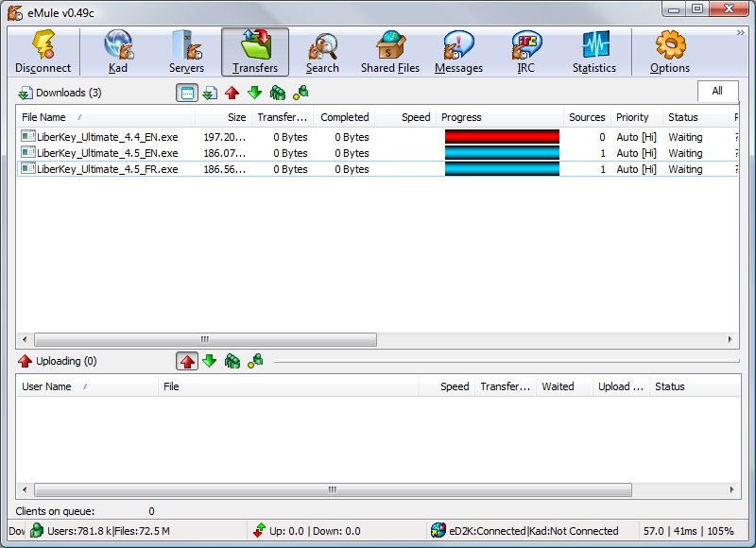Click blue progress bar of 4.5_EN file
The width and height of the screenshot is (756, 548).
[502, 153]
